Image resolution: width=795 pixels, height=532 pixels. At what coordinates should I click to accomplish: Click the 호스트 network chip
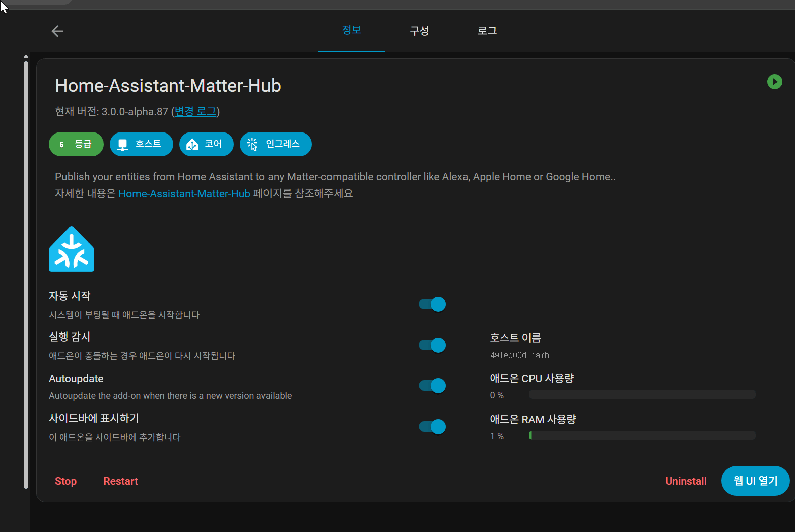(x=142, y=144)
